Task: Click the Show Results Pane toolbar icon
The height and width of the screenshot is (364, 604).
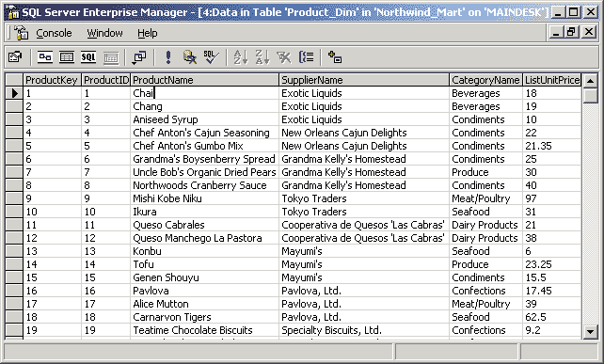Action: pos(111,57)
